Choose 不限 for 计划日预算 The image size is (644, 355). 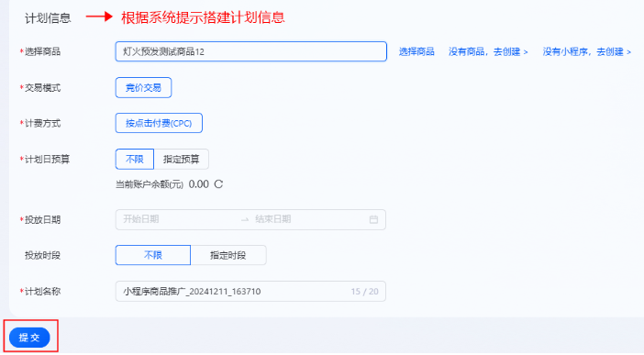tap(135, 159)
